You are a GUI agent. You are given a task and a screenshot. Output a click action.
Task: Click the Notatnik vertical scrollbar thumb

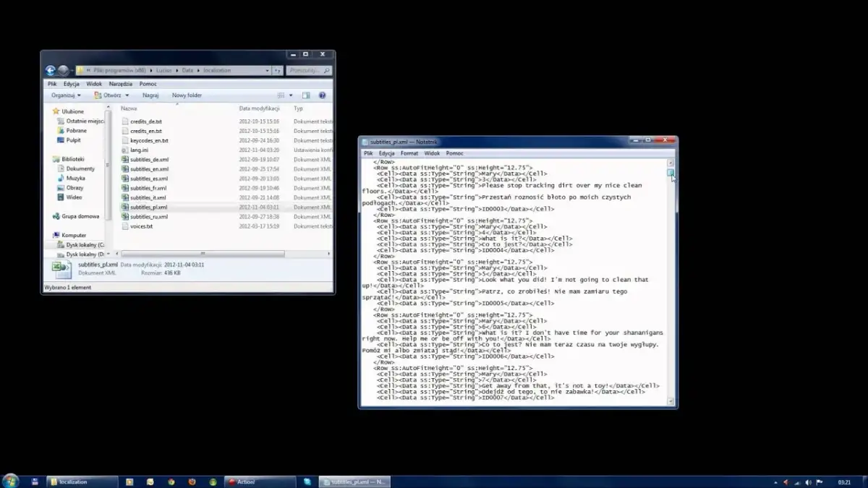point(671,173)
